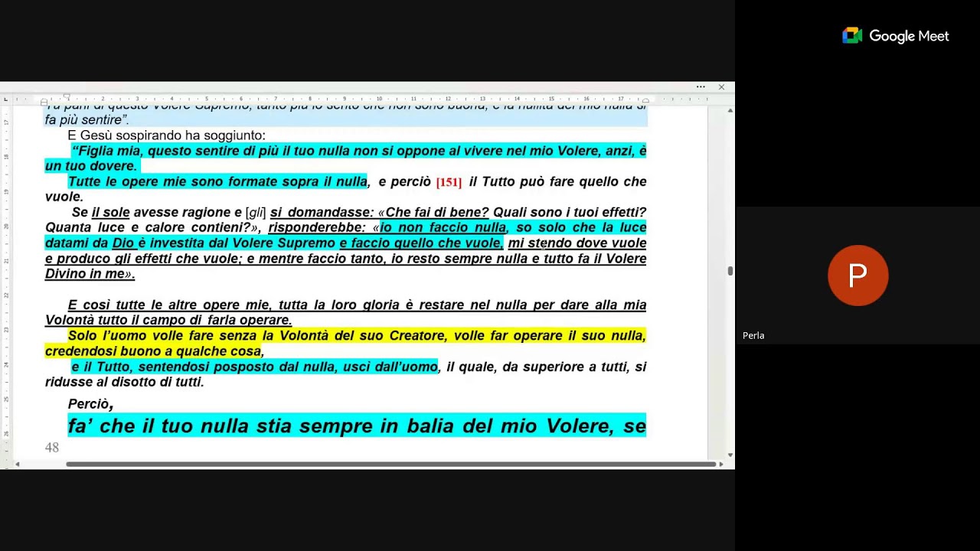Click the line "E Gesù sospirando ha soggiunto:"
The height and width of the screenshot is (551, 980).
coord(167,135)
